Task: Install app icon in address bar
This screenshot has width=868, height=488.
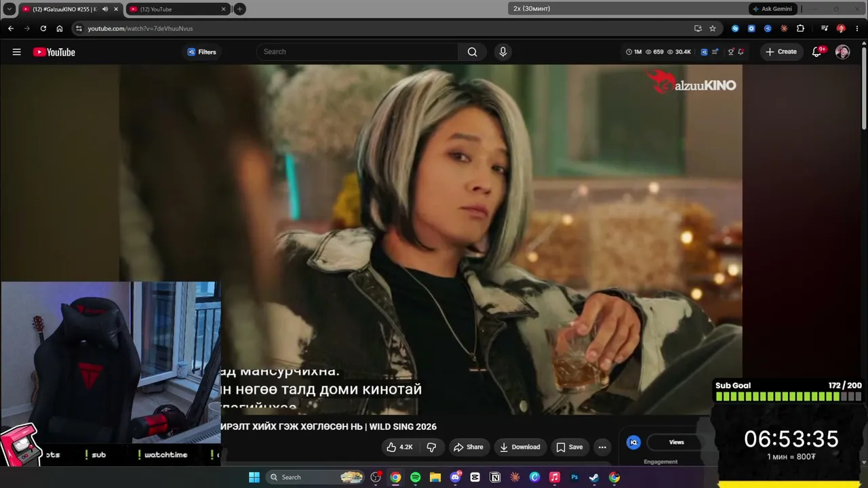Action: tap(698, 28)
